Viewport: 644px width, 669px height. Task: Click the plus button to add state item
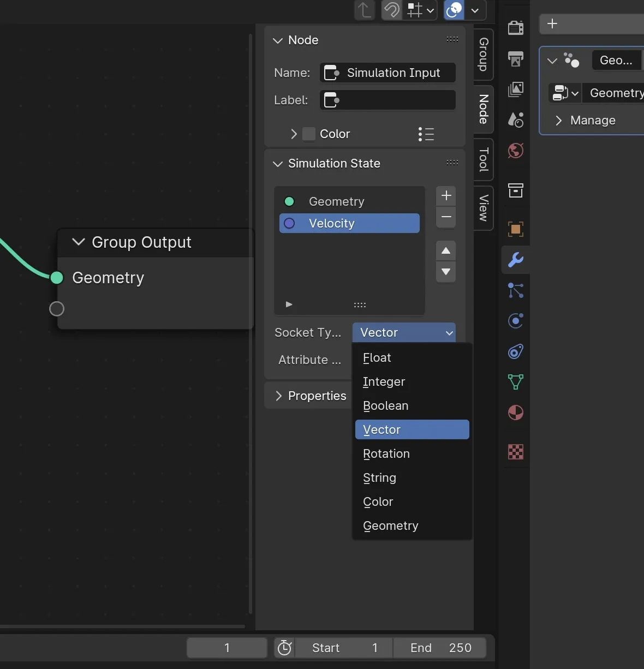click(446, 195)
